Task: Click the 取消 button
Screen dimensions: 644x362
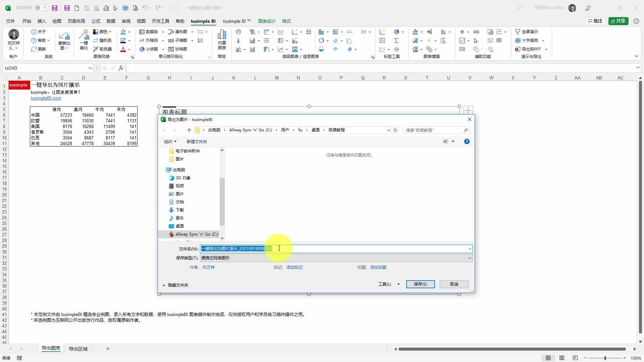Action: tap(454, 284)
